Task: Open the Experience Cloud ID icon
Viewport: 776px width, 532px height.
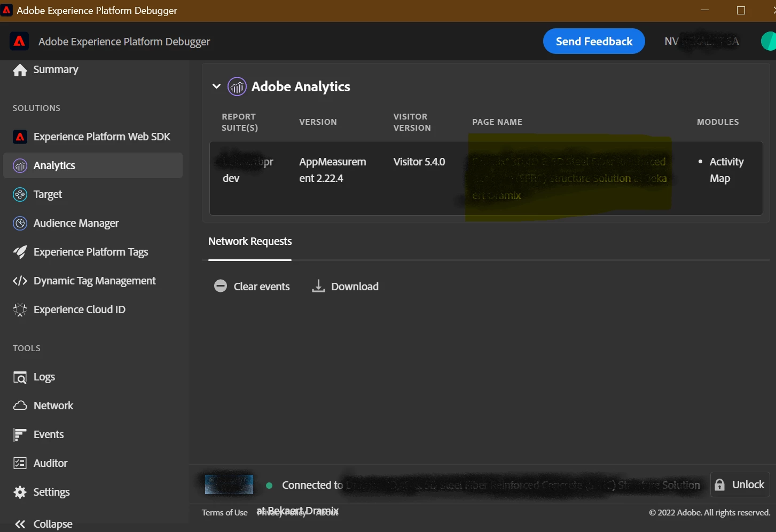Action: point(20,309)
